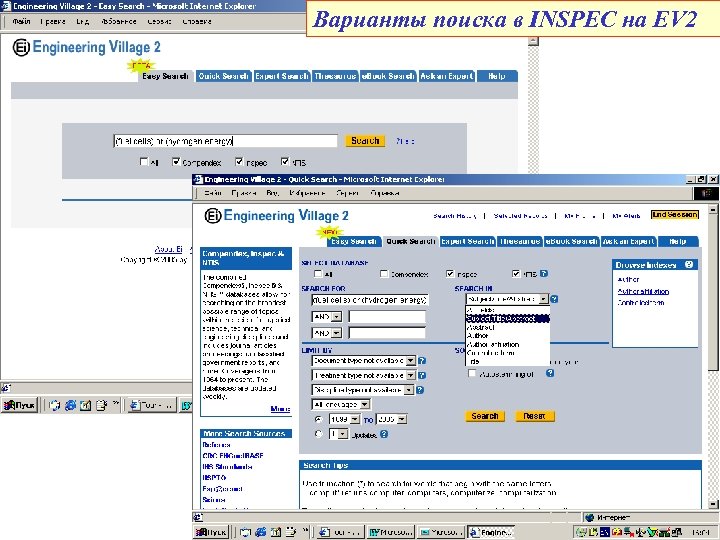Open CRC ENGnetBASE source link
720x540 pixels.
233,456
